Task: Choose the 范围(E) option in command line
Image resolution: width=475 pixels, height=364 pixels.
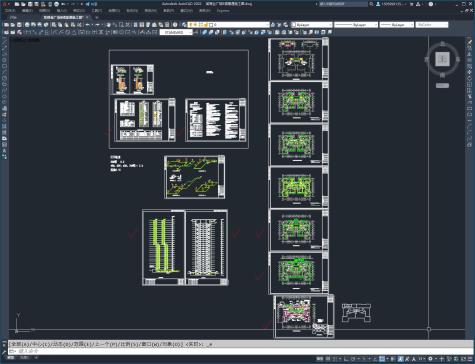Action: click(x=82, y=344)
